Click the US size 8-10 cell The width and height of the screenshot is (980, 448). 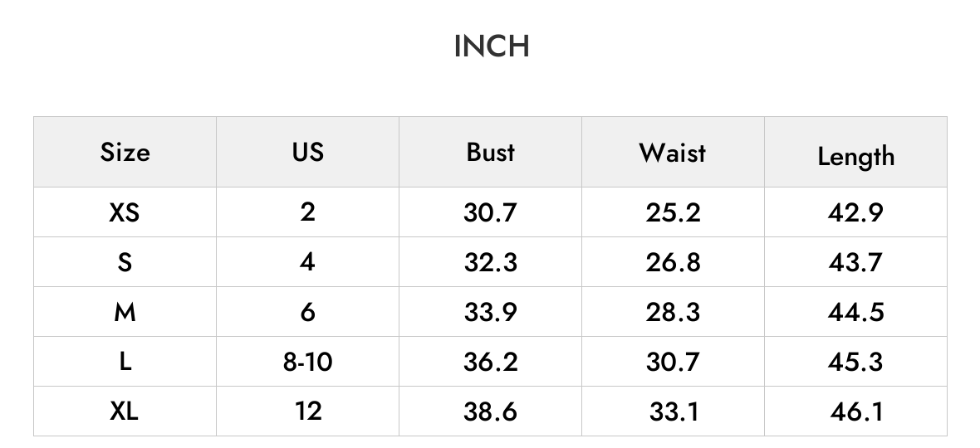tap(307, 361)
